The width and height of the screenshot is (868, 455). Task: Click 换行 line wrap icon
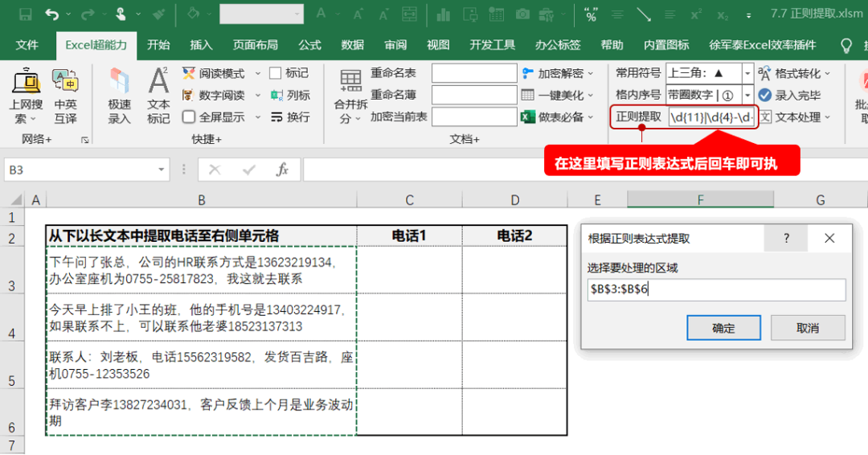276,117
